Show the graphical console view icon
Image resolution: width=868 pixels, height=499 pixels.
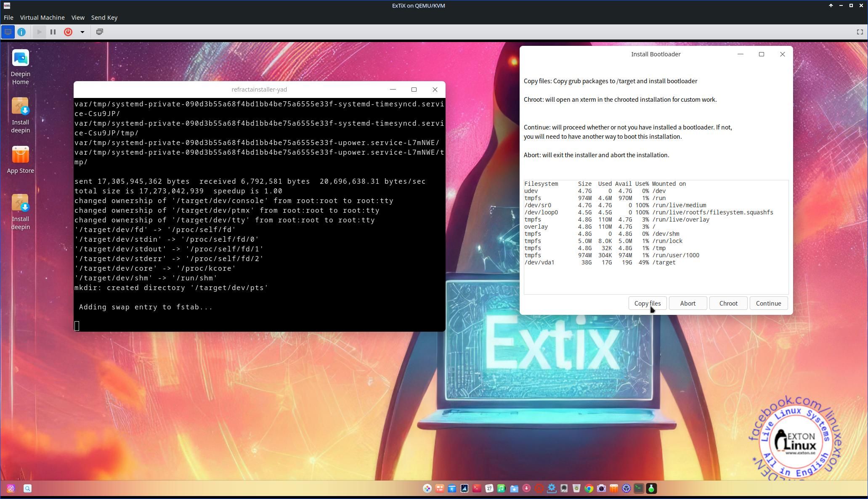[x=8, y=32]
